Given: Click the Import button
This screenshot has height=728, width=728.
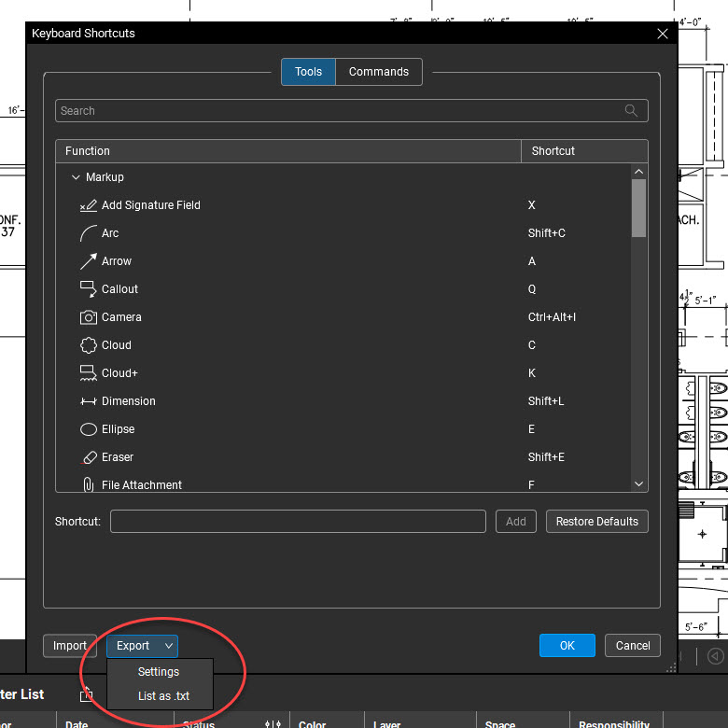Looking at the screenshot, I should tap(70, 646).
